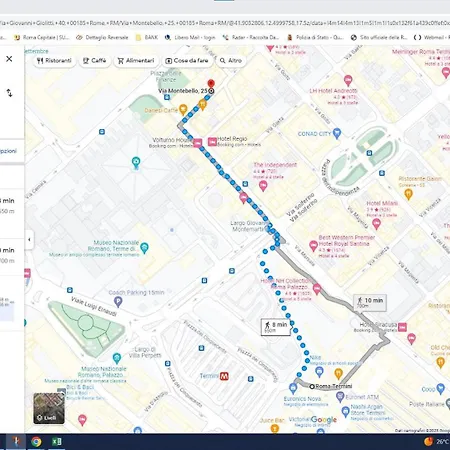Open Nashi Argan Store Termini marker
Image resolution: width=450 pixels, height=450 pixels.
click(345, 411)
